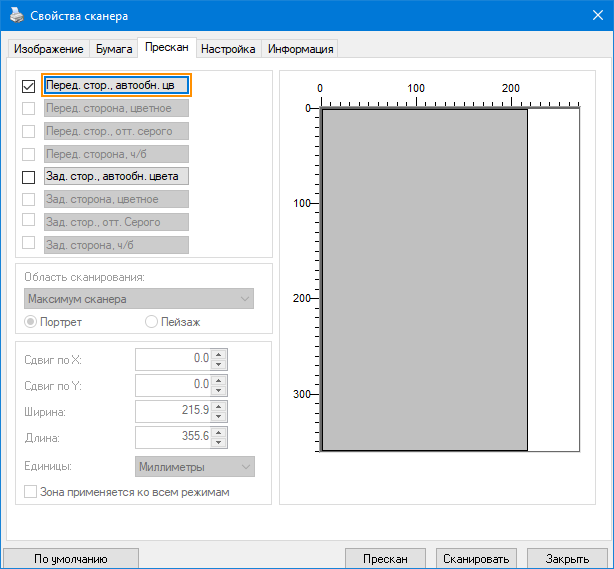Decrease Сдвиг по Y with down arrow

219,390
